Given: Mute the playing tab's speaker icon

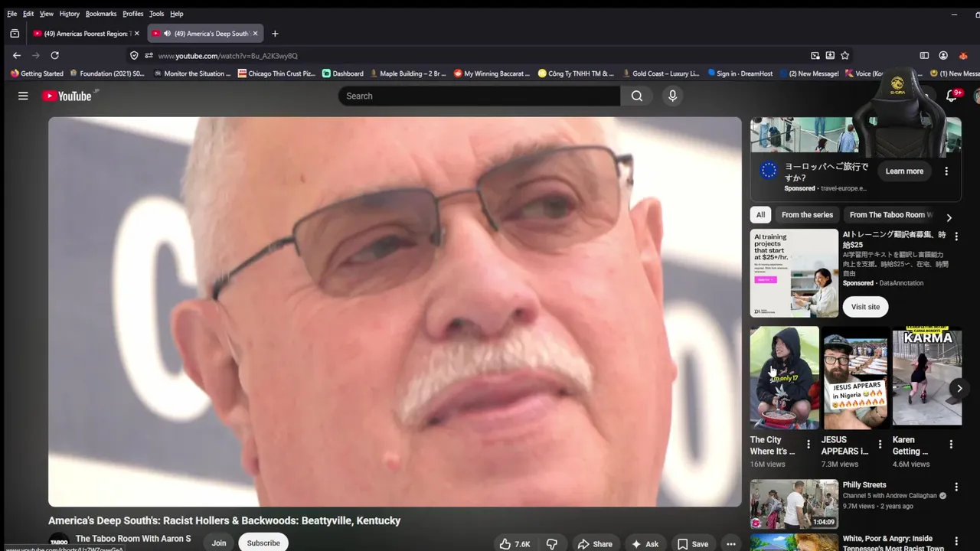Looking at the screenshot, I should 167,34.
